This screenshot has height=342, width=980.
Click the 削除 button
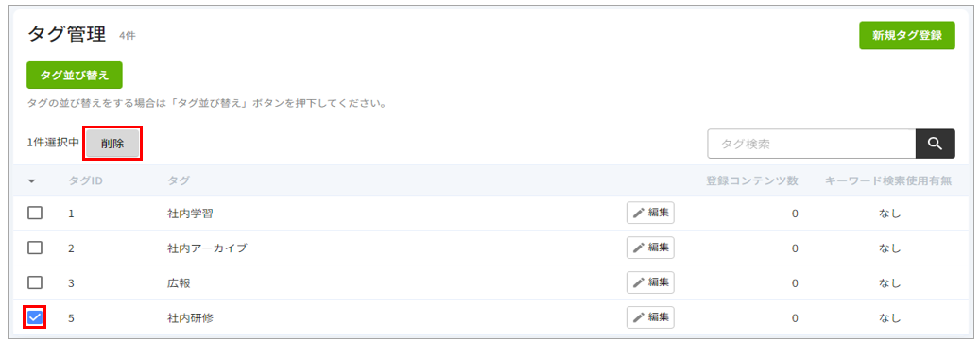[112, 143]
